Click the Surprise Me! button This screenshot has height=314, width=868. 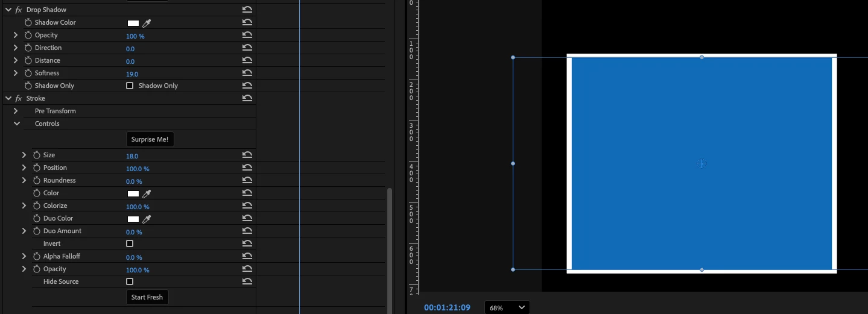click(150, 139)
